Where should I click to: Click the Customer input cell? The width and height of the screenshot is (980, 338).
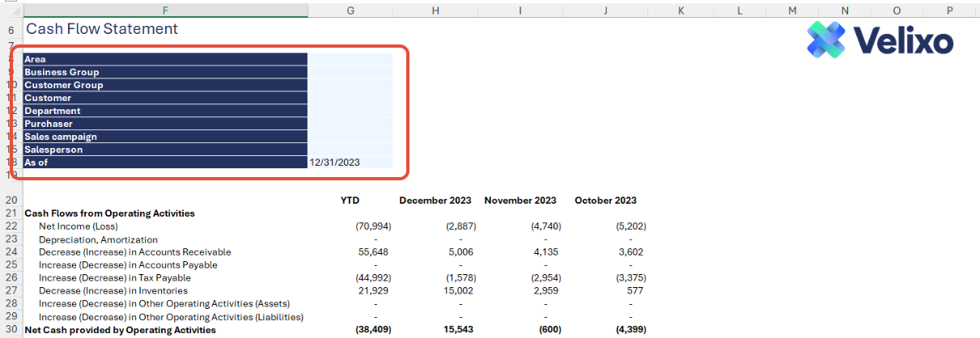tap(350, 98)
